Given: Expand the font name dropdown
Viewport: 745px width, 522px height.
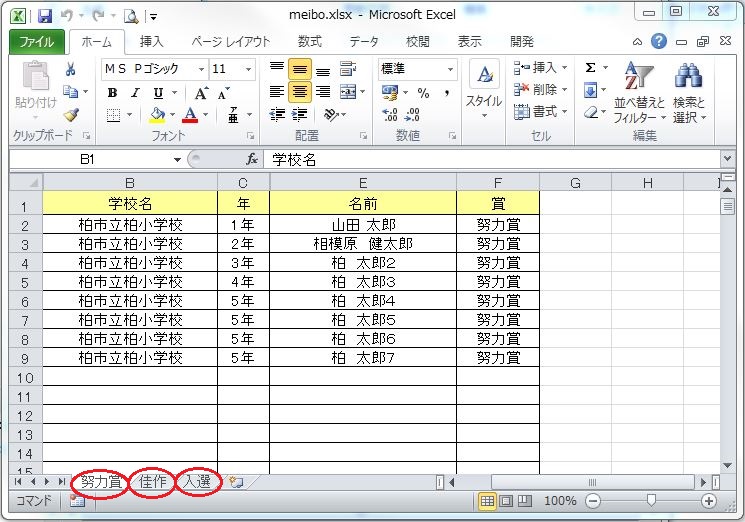Looking at the screenshot, I should [x=201, y=69].
